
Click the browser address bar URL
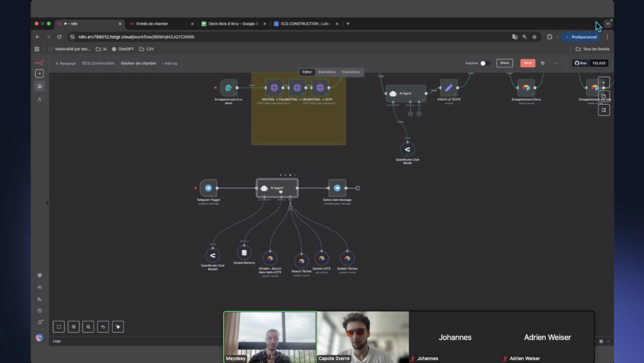(136, 37)
